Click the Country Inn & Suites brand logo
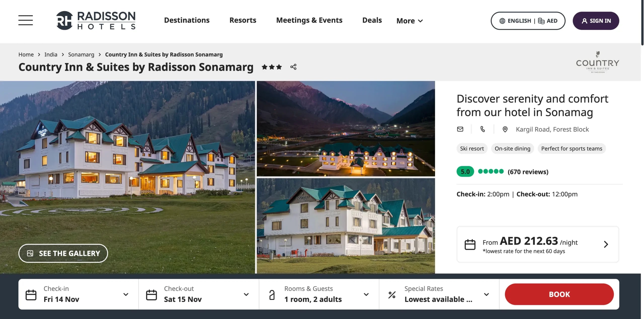Image resolution: width=644 pixels, height=319 pixels. pyautogui.click(x=598, y=62)
